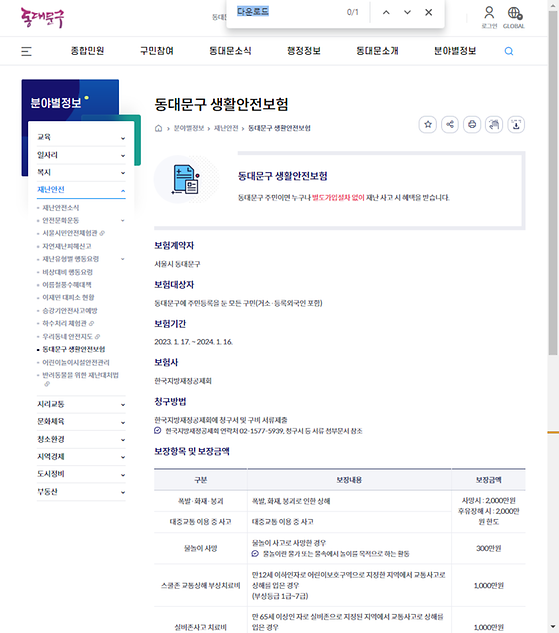
Task: Open 행정정보 menu
Action: click(x=304, y=51)
